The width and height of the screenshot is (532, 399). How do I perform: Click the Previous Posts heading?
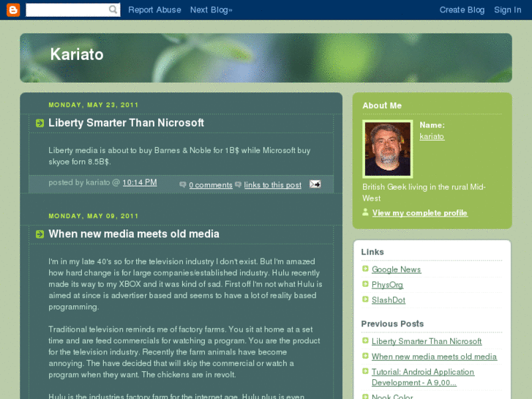point(392,324)
